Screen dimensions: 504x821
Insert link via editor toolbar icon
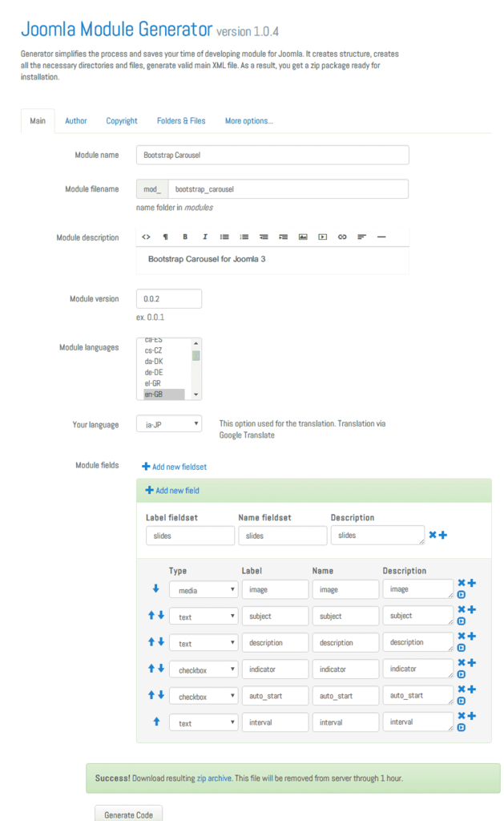tap(342, 237)
